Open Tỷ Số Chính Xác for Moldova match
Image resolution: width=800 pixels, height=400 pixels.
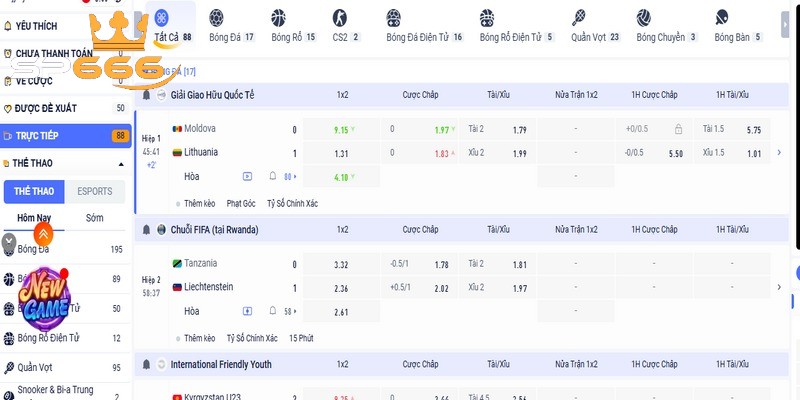pyautogui.click(x=295, y=203)
